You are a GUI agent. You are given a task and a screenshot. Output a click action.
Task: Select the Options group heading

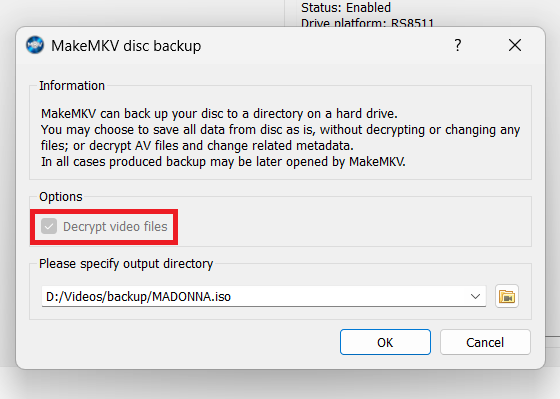[x=61, y=197]
